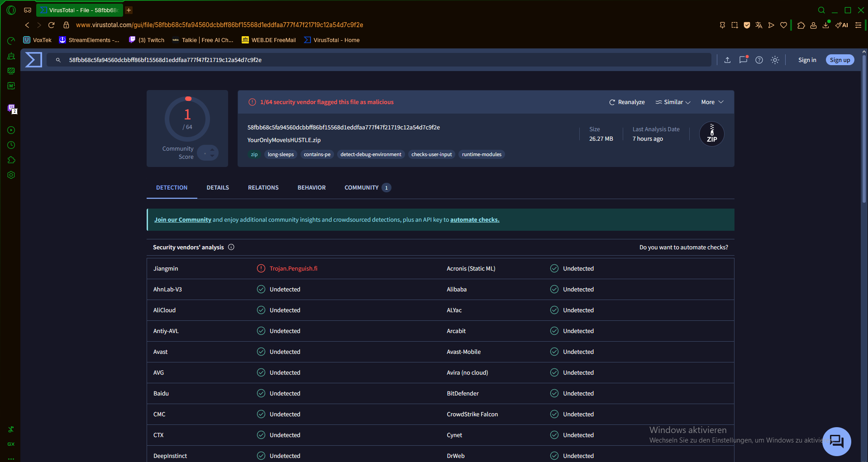Click the long-sleeps tag
The image size is (868, 462).
[281, 155]
